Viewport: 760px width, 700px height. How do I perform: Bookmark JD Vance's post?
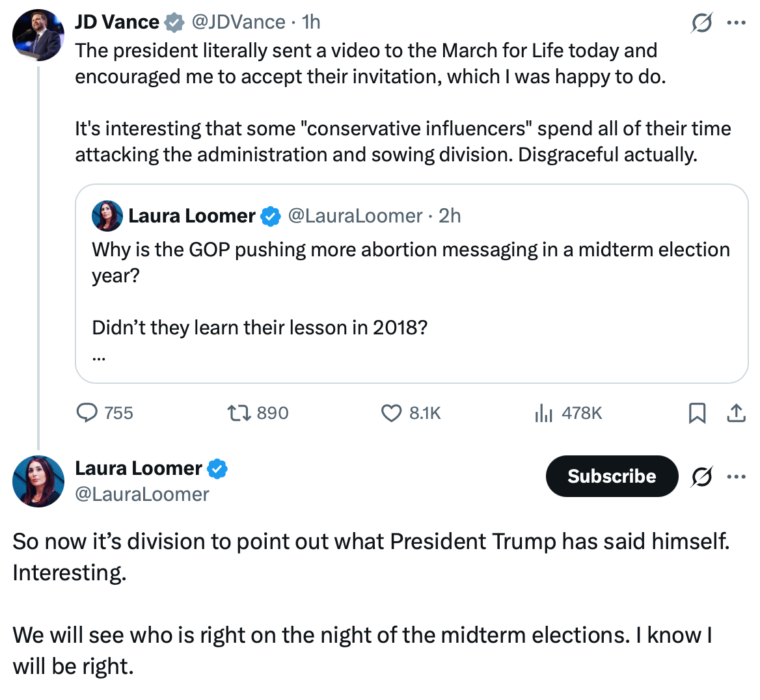(x=697, y=413)
